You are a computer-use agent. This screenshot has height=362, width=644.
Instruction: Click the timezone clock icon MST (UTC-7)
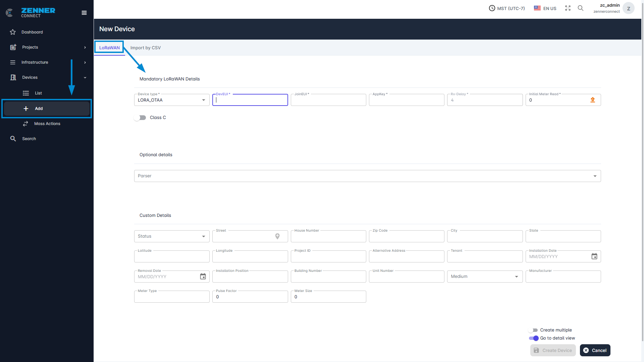[492, 8]
